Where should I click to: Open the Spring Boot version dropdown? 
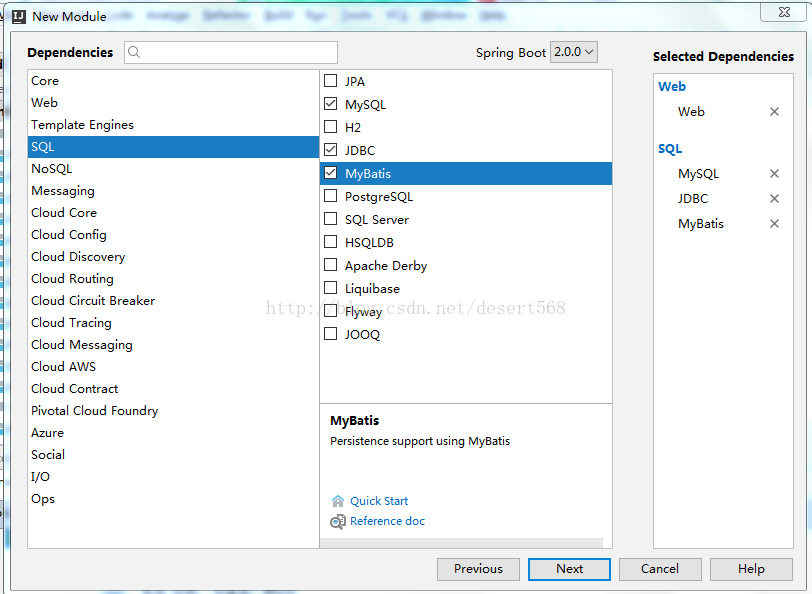coord(574,52)
